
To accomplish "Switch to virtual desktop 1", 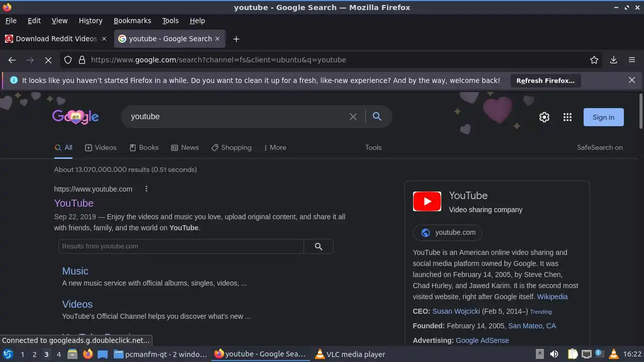I will tap(22, 354).
